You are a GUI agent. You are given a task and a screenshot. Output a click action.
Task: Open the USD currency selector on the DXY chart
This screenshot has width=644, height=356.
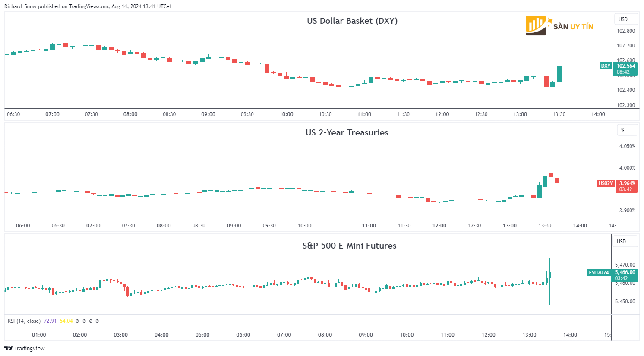(x=626, y=19)
